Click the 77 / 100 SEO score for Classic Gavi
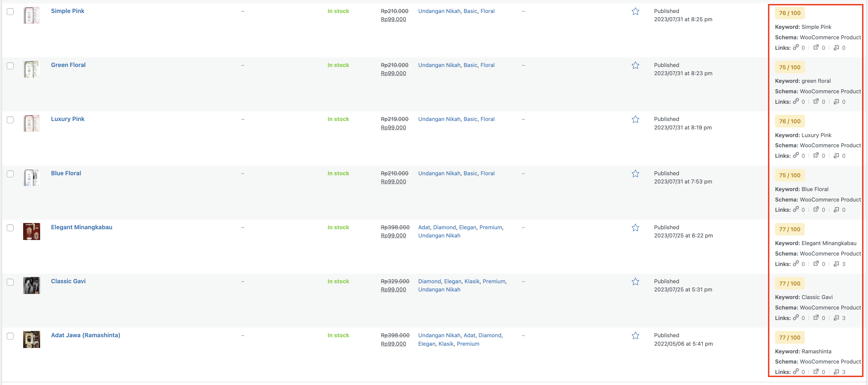868x385 pixels. point(789,283)
